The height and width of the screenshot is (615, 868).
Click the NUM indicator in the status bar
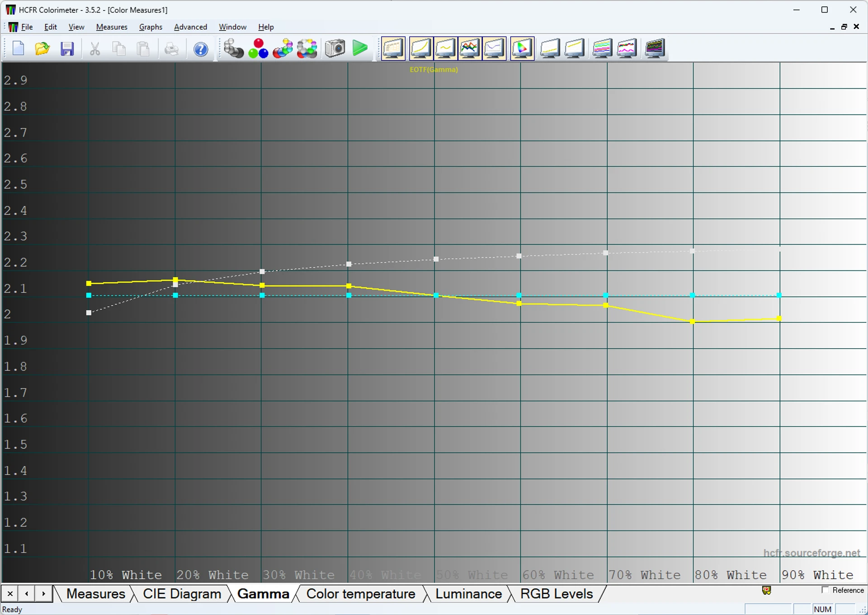click(822, 609)
